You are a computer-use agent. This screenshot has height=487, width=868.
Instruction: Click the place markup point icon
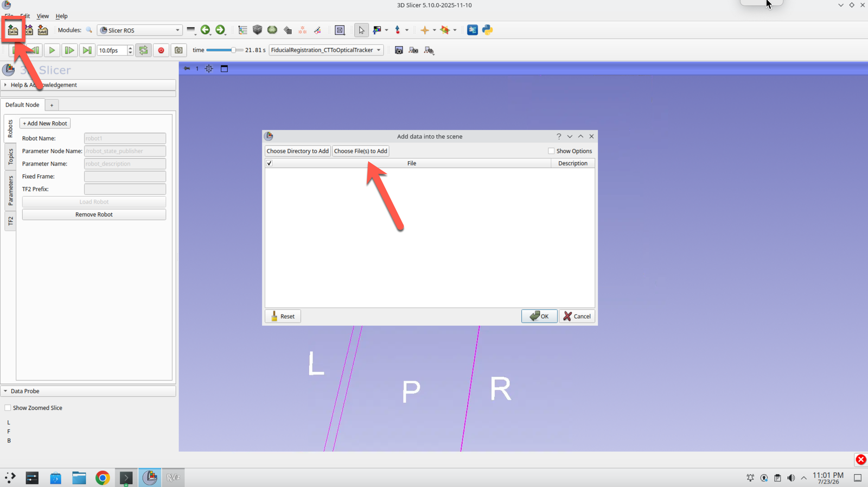click(x=397, y=30)
